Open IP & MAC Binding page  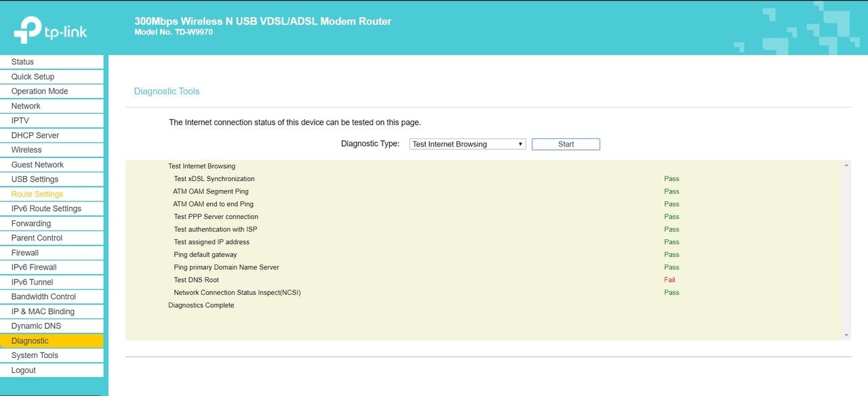[52, 311]
